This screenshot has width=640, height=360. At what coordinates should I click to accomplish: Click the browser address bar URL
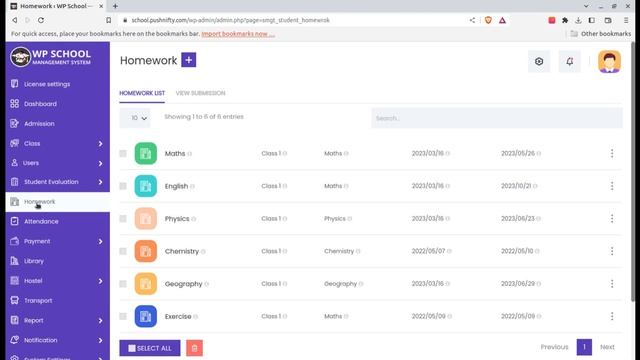(231, 20)
